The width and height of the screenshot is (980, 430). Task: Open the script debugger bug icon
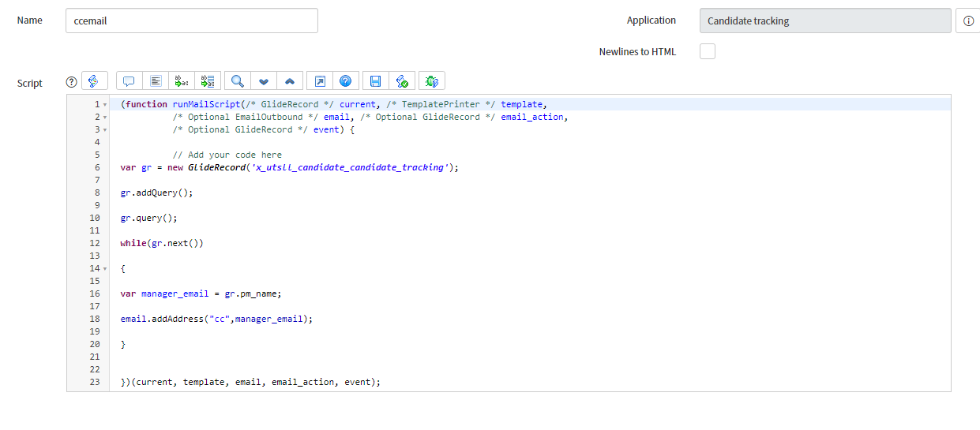[432, 80]
